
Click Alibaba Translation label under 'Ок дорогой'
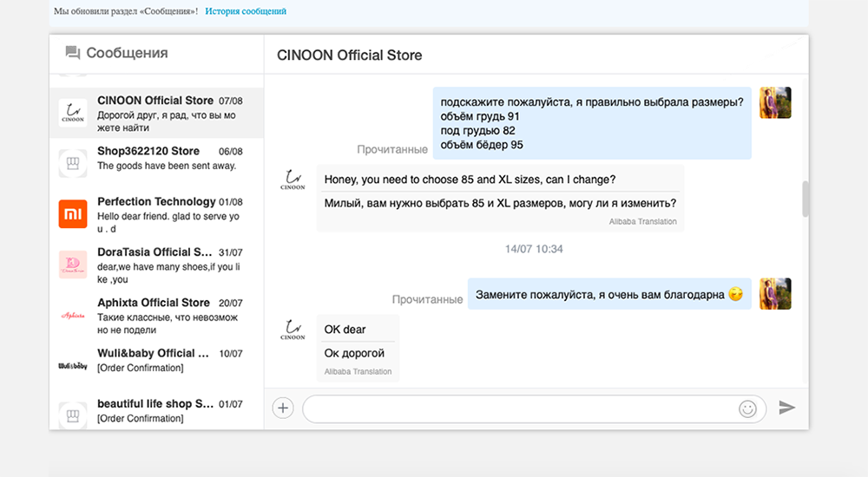358,371
